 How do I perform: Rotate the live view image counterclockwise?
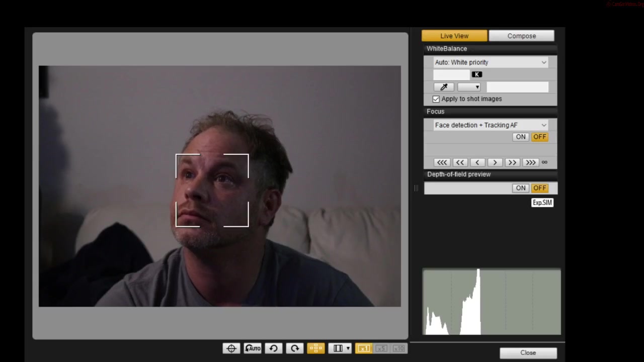click(x=274, y=348)
